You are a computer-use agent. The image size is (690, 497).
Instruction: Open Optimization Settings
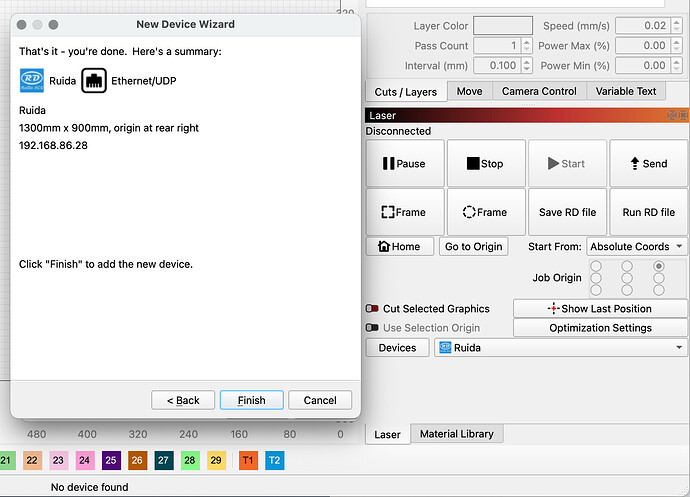coord(600,328)
